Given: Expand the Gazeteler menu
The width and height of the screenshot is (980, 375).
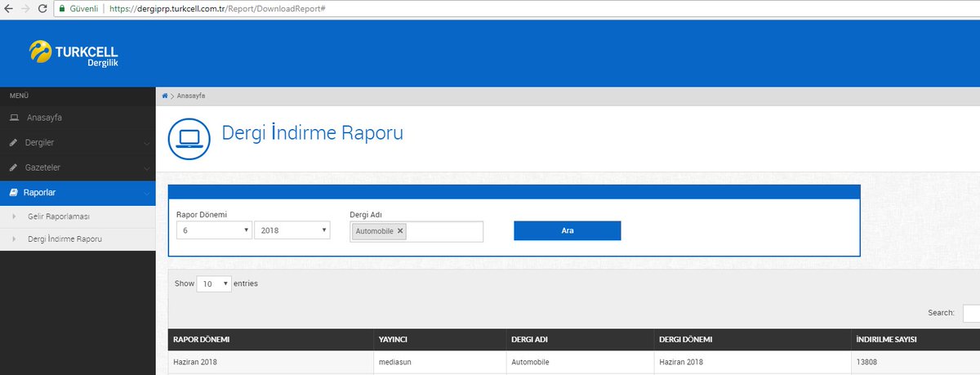Looking at the screenshot, I should click(78, 167).
